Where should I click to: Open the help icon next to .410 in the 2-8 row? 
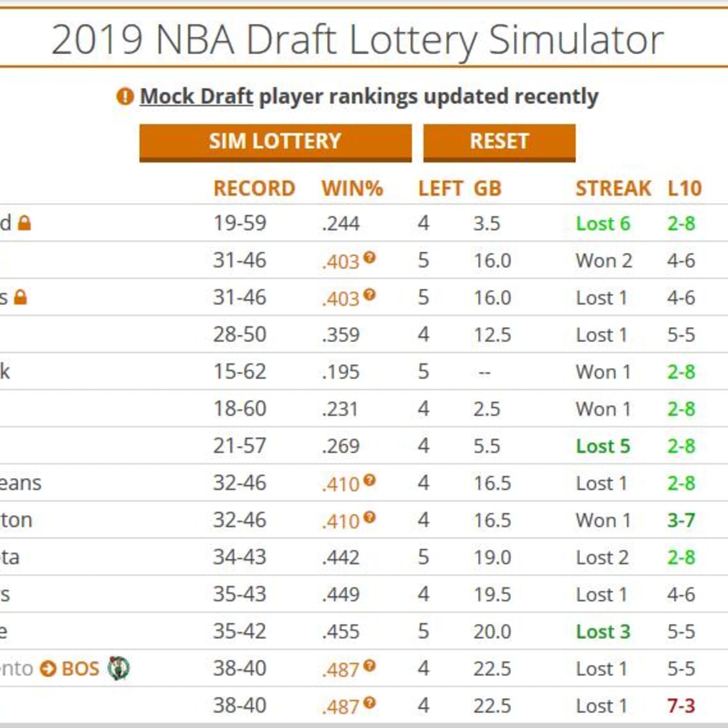tap(369, 480)
